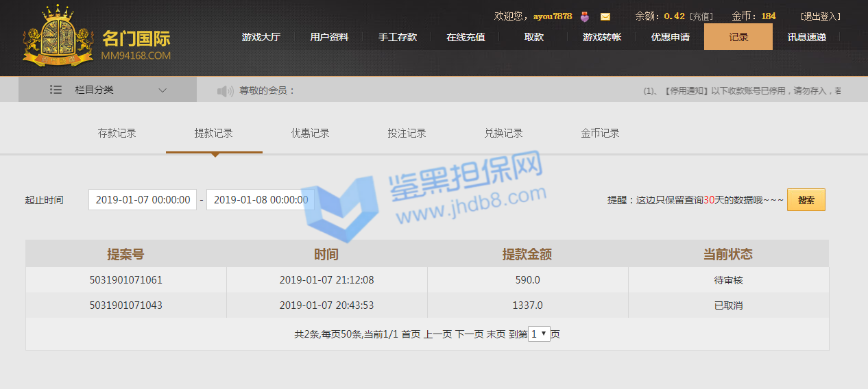Go to 在线充值 in the navigation
The width and height of the screenshot is (868, 389).
tap(466, 37)
